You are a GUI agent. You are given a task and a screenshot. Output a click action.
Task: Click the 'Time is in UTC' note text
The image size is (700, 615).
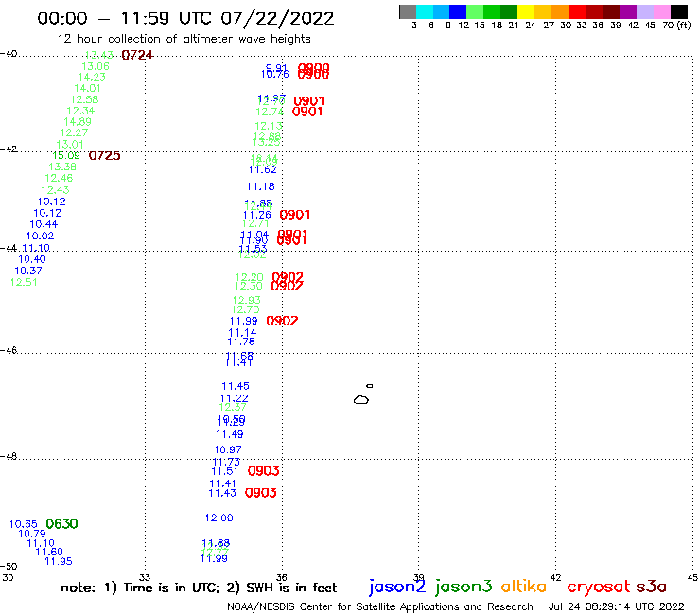pos(171,588)
